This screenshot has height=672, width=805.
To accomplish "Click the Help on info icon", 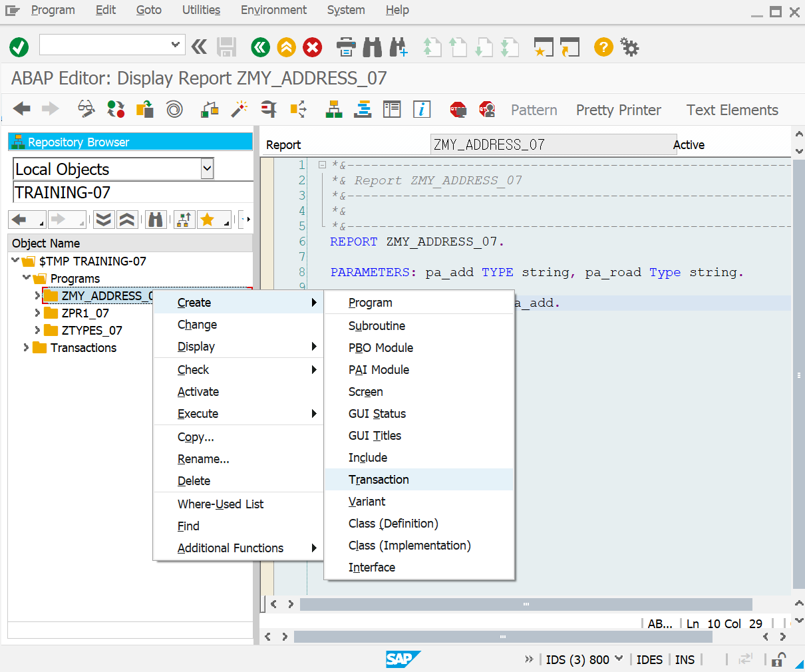I will tap(422, 109).
